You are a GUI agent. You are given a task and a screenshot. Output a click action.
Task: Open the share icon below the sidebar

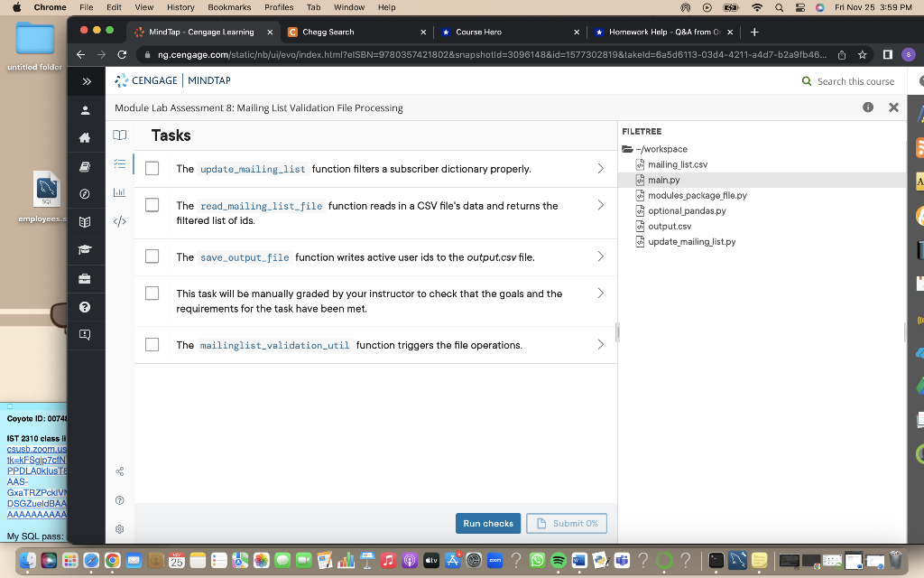pos(119,471)
